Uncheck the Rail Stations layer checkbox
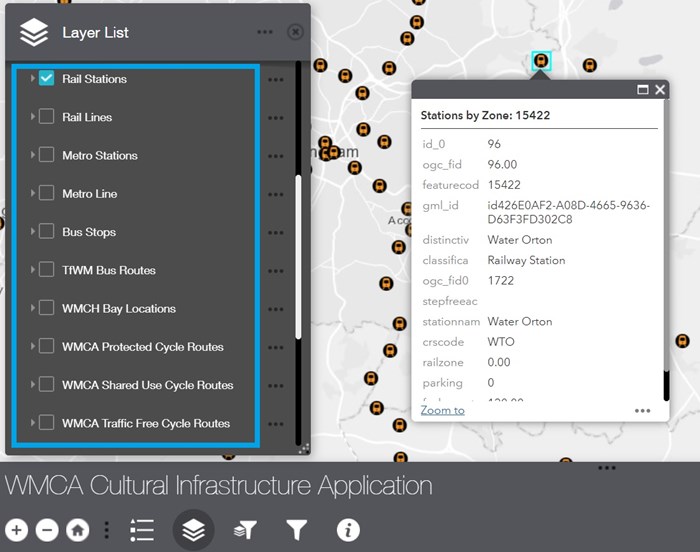700x552 pixels. (x=46, y=79)
